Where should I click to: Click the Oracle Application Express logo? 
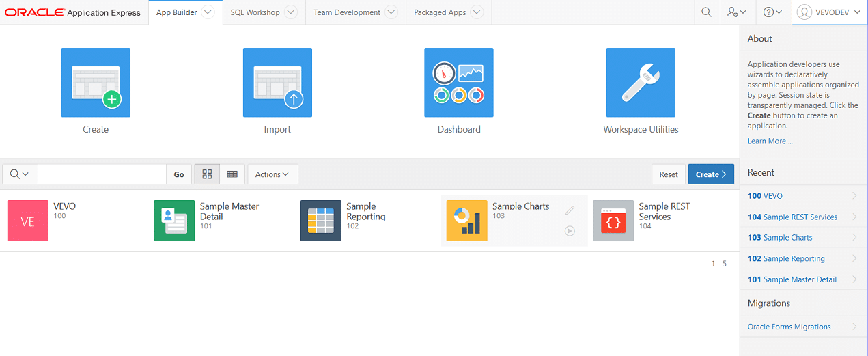72,12
